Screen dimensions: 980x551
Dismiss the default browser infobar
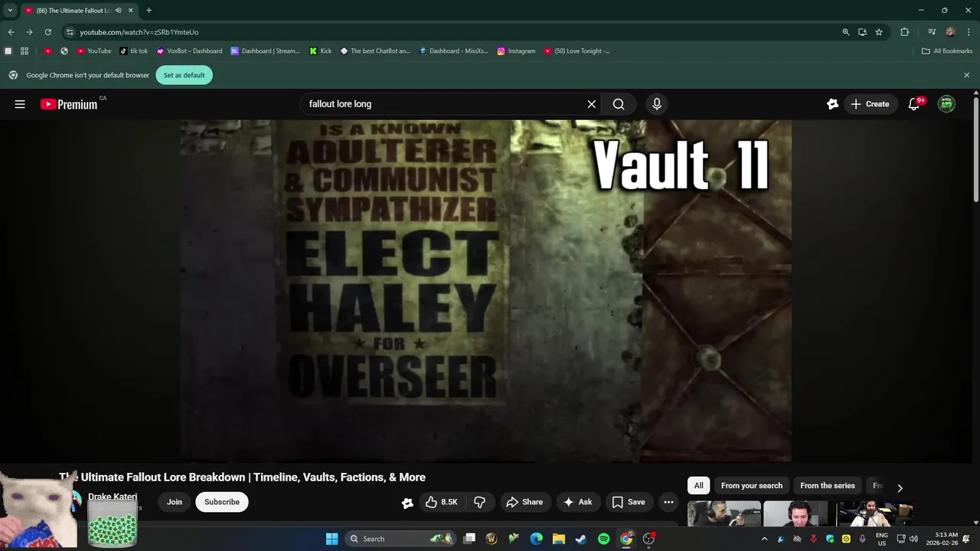[x=966, y=75]
